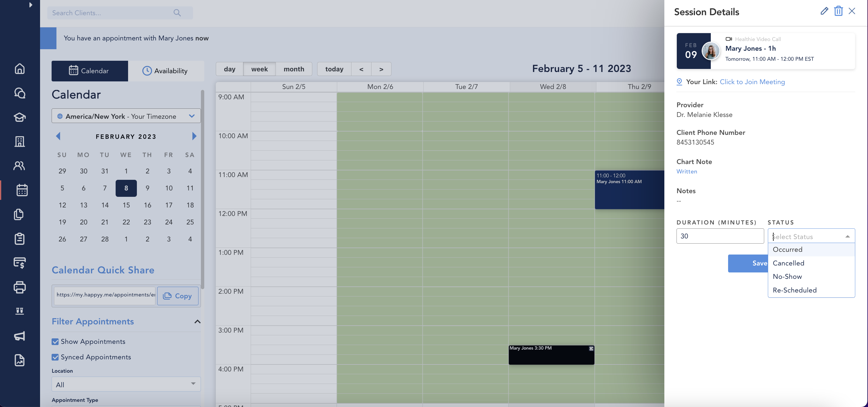The image size is (868, 407).
Task: Open the billing payments icon in sidebar
Action: [x=19, y=263]
